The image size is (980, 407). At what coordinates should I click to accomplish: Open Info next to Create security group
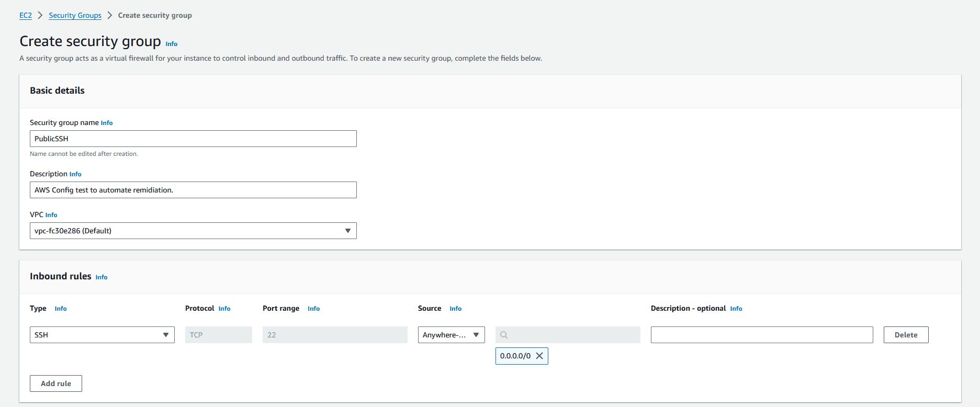coord(172,44)
